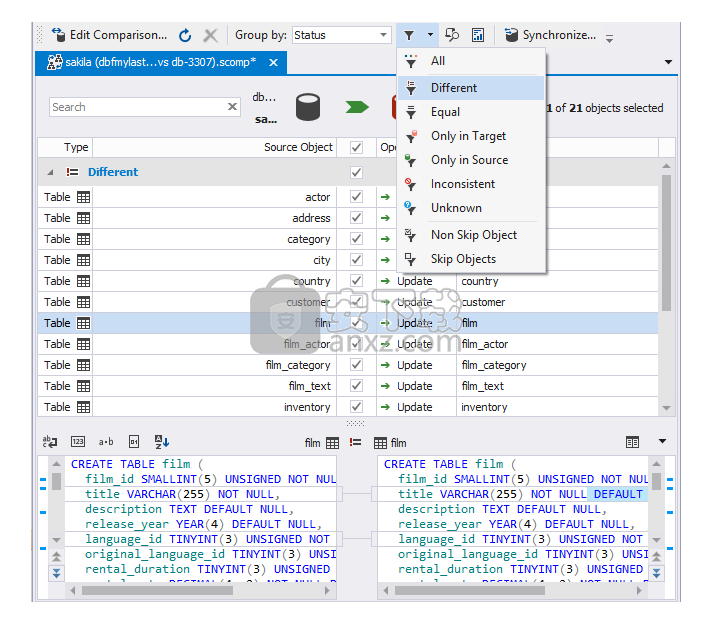This screenshot has height=632, width=716.
Task: Uncheck the actor table checkbox
Action: coord(356,197)
